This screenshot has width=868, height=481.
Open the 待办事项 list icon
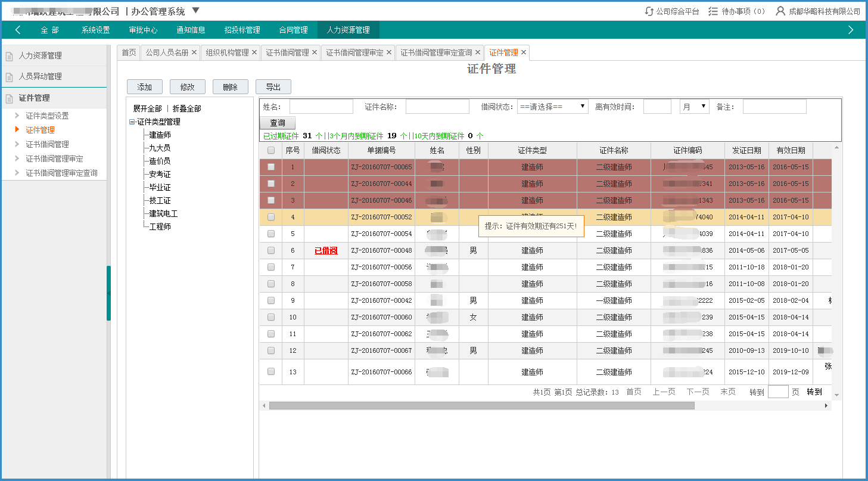tap(713, 11)
